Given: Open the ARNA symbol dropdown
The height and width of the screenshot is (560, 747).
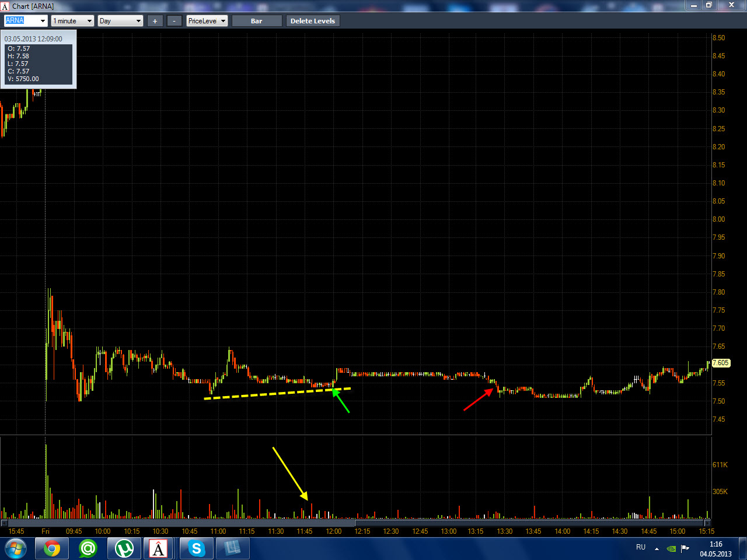Looking at the screenshot, I should [43, 21].
